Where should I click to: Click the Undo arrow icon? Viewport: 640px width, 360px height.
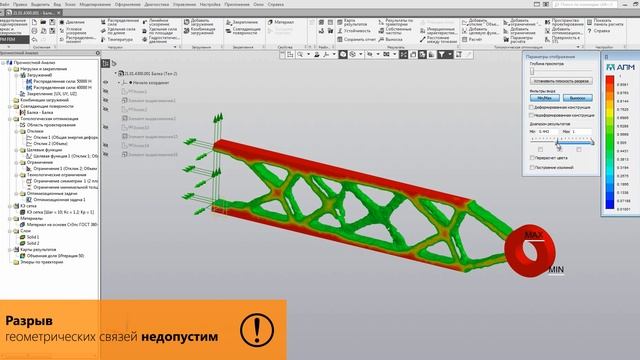coord(34,40)
